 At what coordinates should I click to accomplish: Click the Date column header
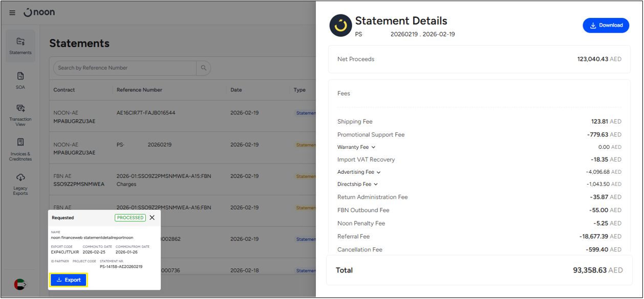(236, 90)
